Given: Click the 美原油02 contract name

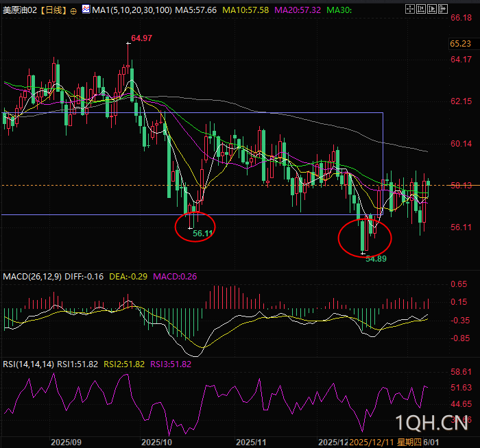Looking at the screenshot, I should (20, 10).
